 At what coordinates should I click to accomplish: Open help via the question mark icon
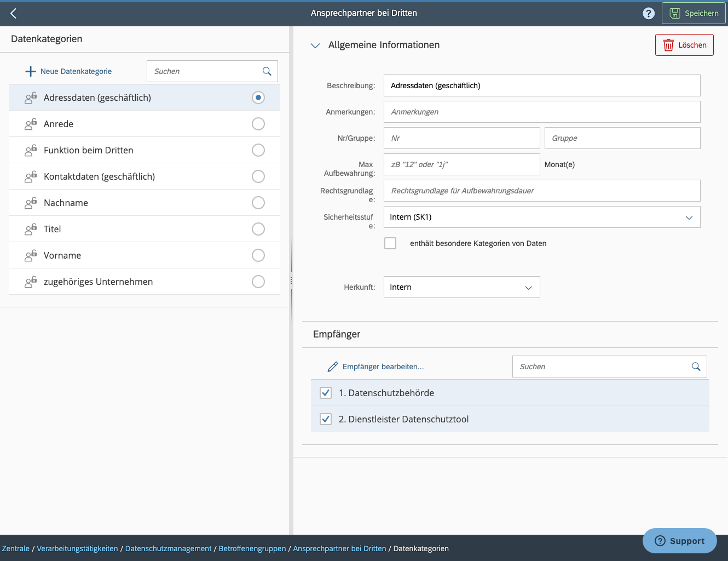point(649,13)
